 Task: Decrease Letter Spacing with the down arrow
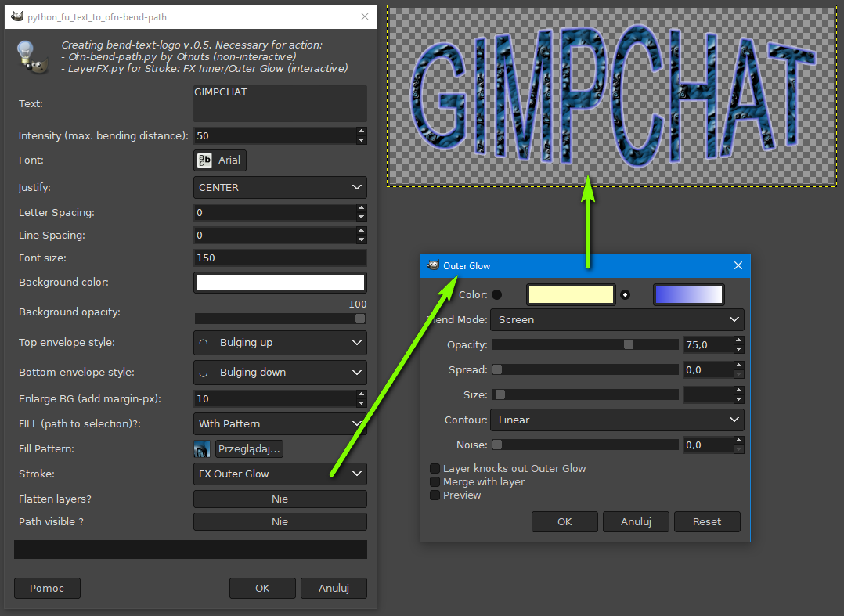coord(361,217)
